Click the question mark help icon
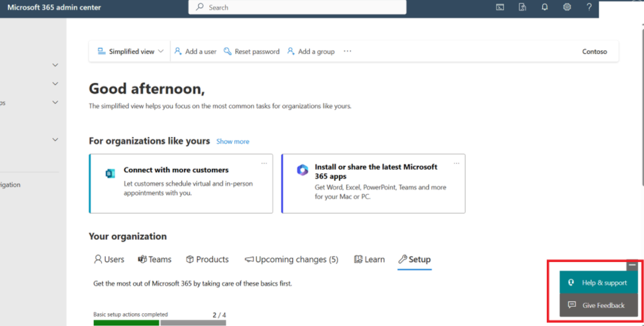Viewport: 644px width, 326px height. [x=589, y=7]
